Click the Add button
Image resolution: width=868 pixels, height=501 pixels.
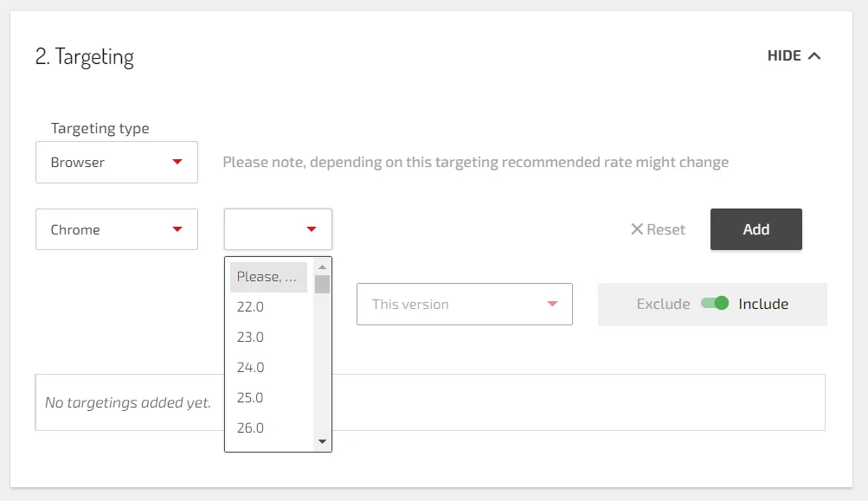[755, 229]
